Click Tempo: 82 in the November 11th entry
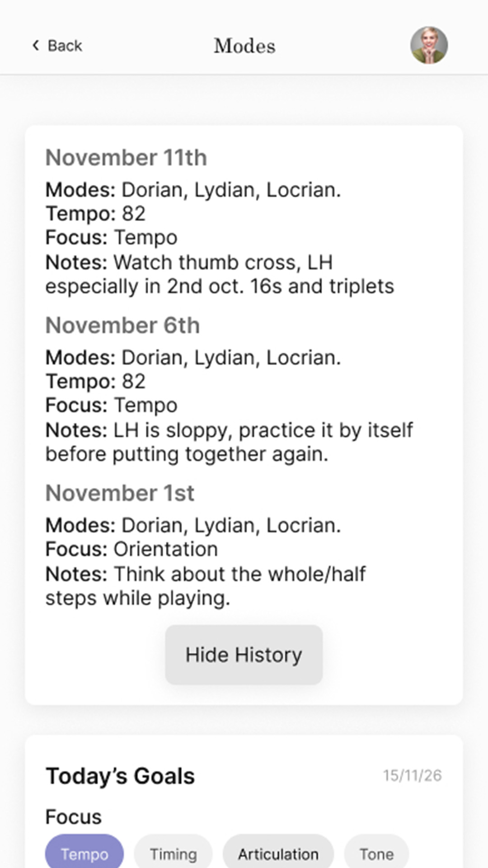488x868 pixels. pos(95,214)
